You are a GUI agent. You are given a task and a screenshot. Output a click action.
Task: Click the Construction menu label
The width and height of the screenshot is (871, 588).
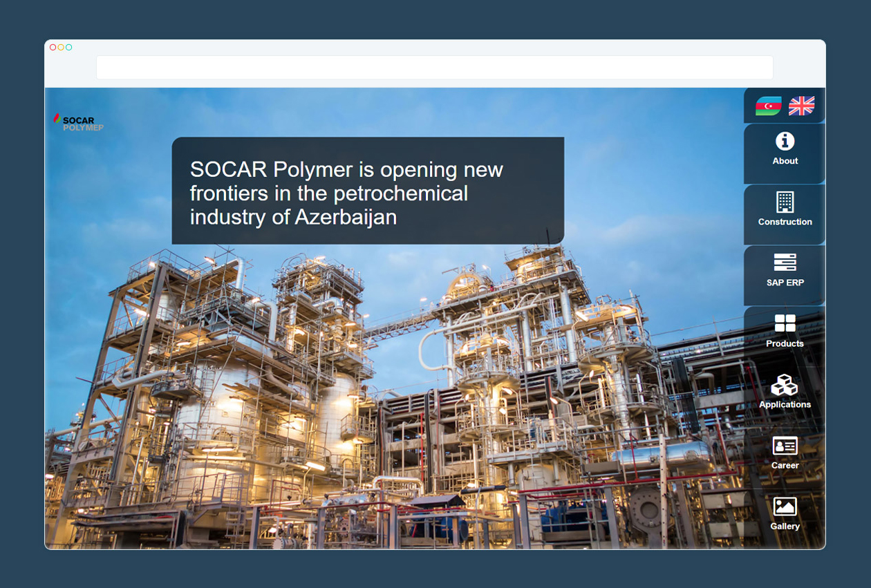click(785, 222)
